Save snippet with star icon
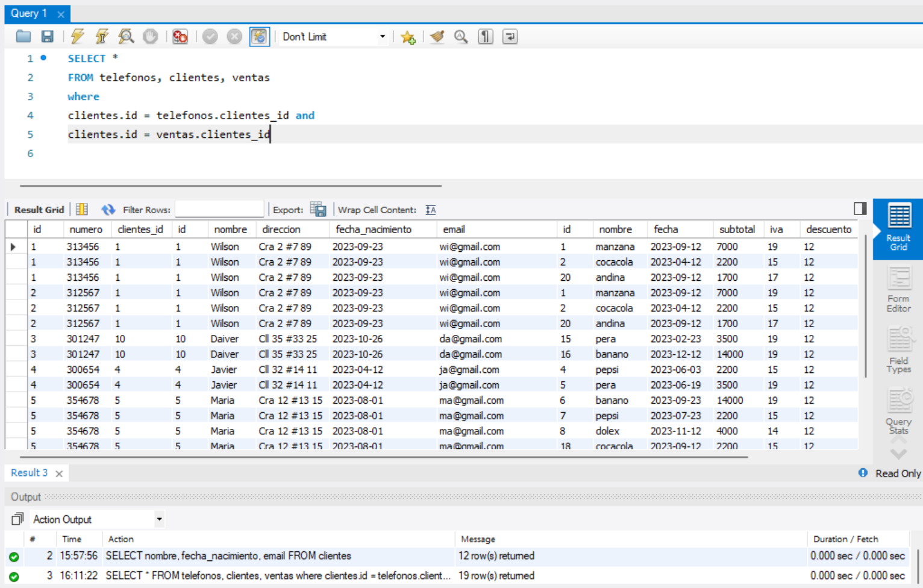 (408, 37)
